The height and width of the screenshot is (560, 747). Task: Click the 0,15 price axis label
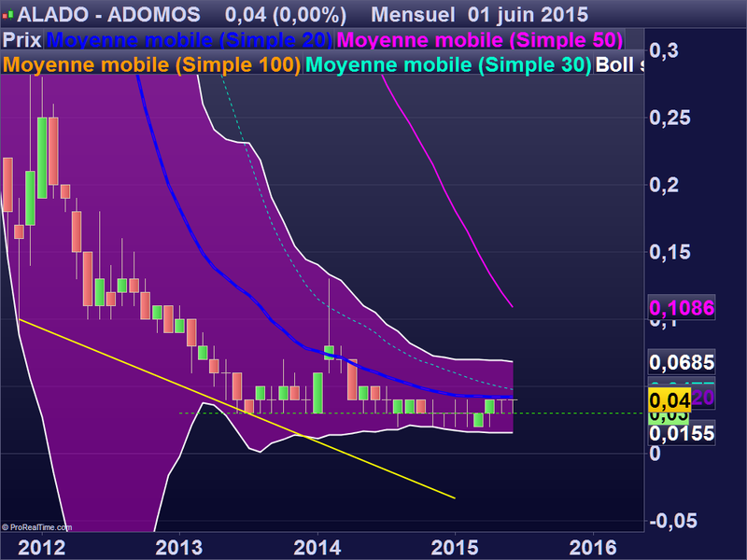(x=669, y=252)
